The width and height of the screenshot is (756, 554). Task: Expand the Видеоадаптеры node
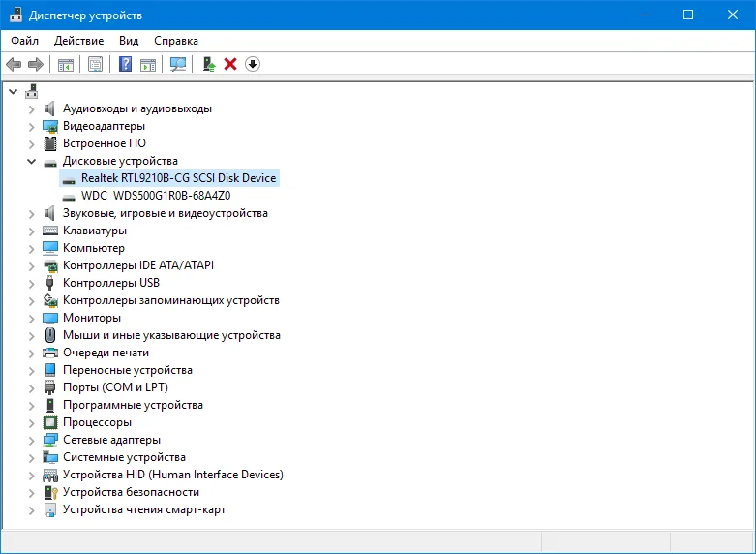[31, 127]
